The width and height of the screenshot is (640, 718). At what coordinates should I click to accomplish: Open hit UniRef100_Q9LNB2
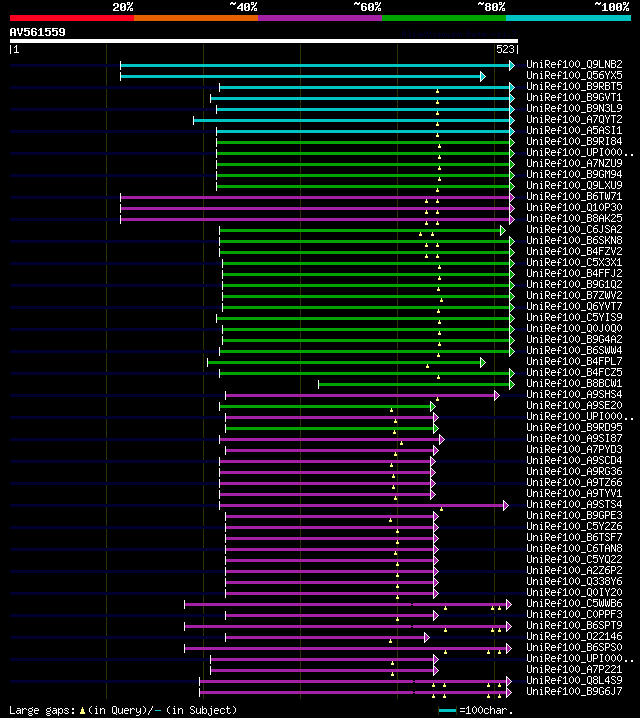pos(574,64)
